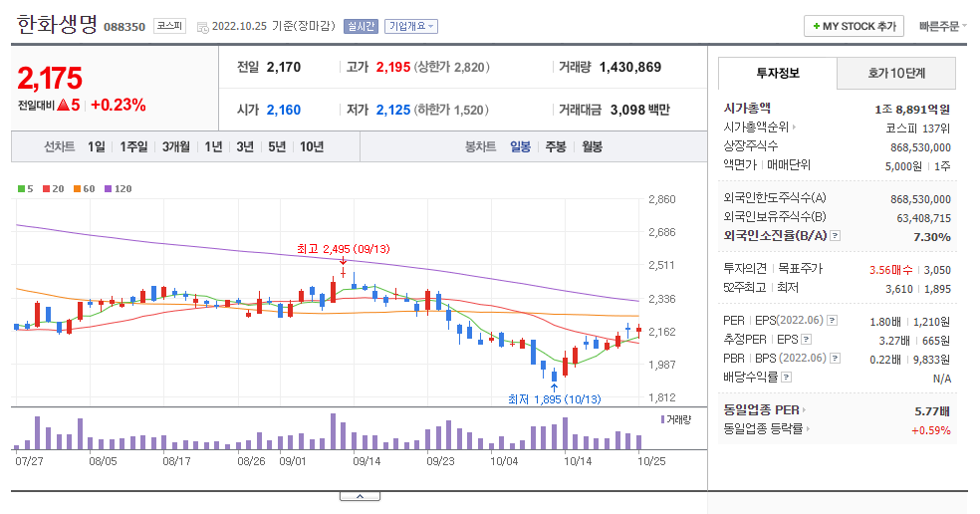Click the orange 60-day moving average legend
980x514 pixels.
(85, 189)
